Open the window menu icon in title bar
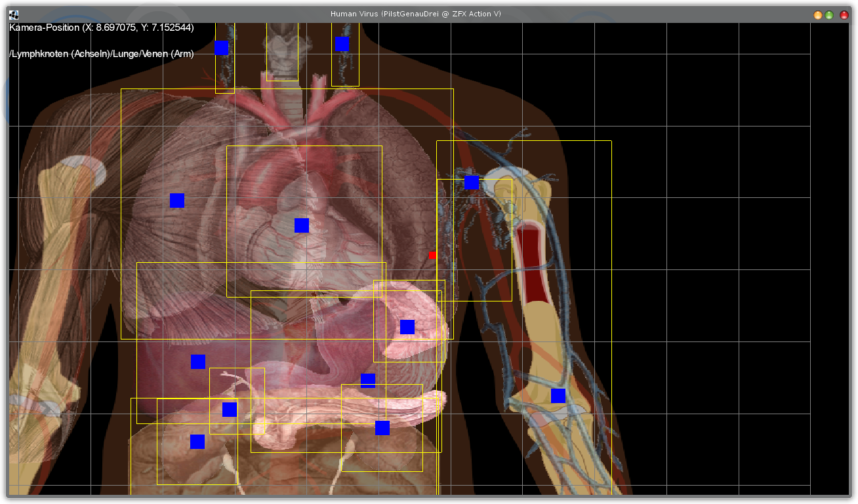The height and width of the screenshot is (504, 858). [14, 14]
